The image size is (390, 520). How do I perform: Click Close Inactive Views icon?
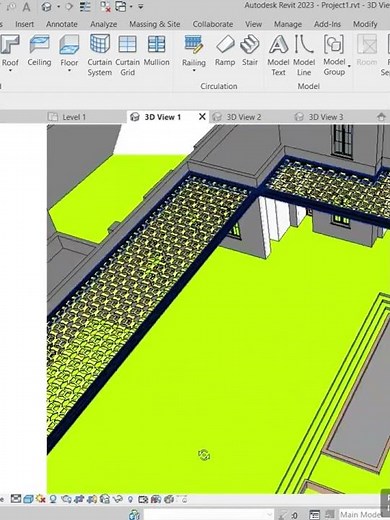click(x=105, y=7)
